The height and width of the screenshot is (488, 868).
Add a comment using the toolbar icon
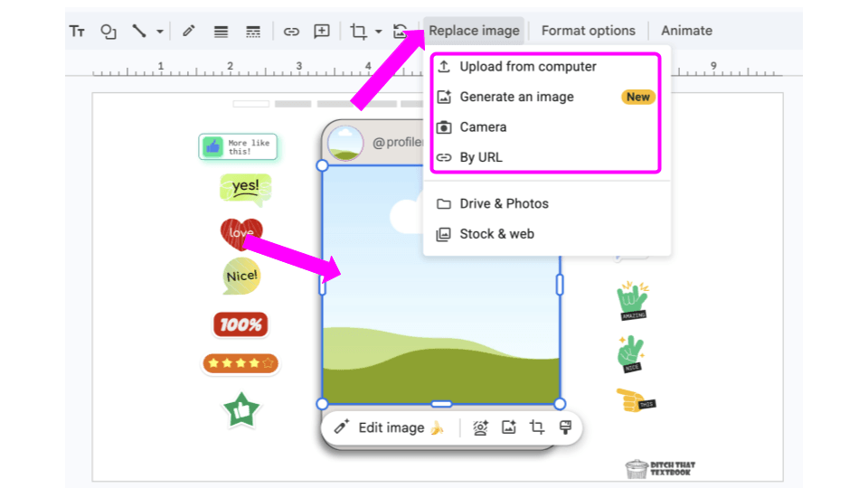click(322, 31)
